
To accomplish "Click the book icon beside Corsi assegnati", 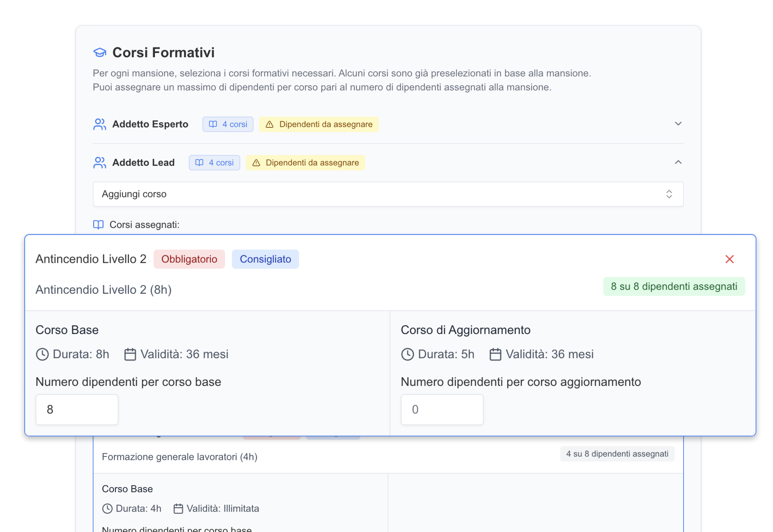I will (x=98, y=225).
